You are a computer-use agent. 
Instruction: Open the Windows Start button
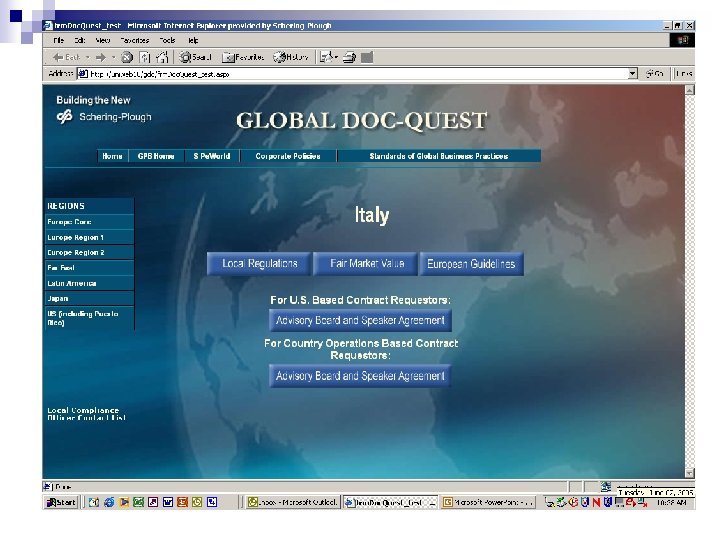point(61,502)
